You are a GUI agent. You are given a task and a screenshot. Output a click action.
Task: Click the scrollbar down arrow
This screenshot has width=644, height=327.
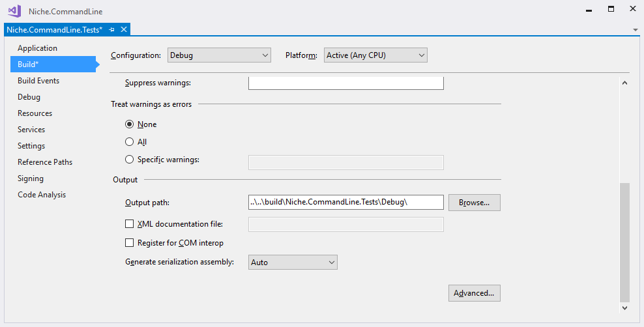click(624, 307)
